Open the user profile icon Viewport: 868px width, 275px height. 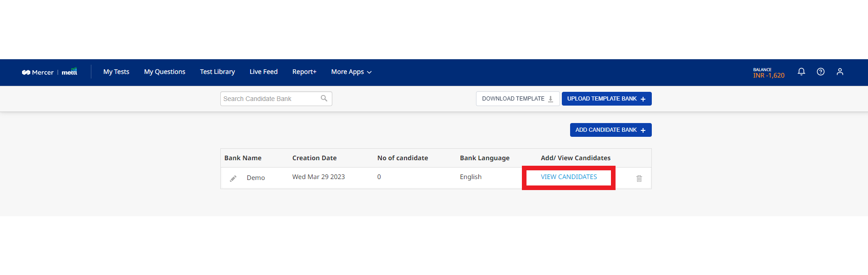click(x=840, y=72)
